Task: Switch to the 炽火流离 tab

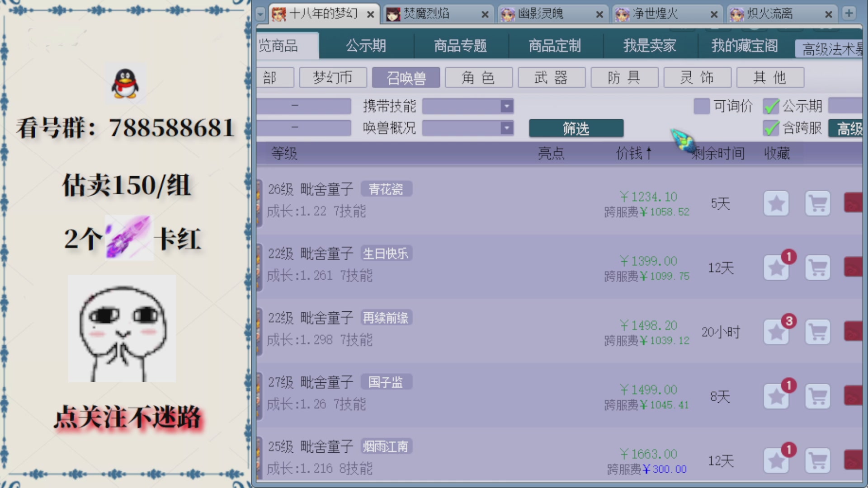Action: (782, 14)
